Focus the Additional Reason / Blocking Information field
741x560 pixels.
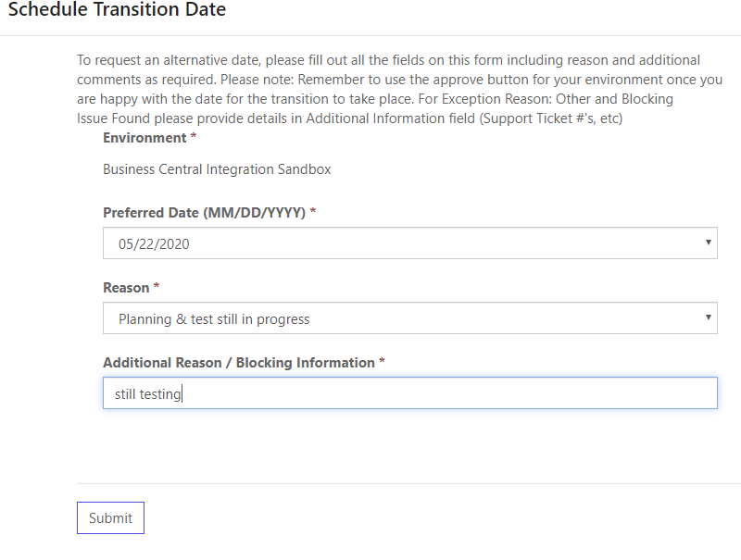pyautogui.click(x=410, y=392)
